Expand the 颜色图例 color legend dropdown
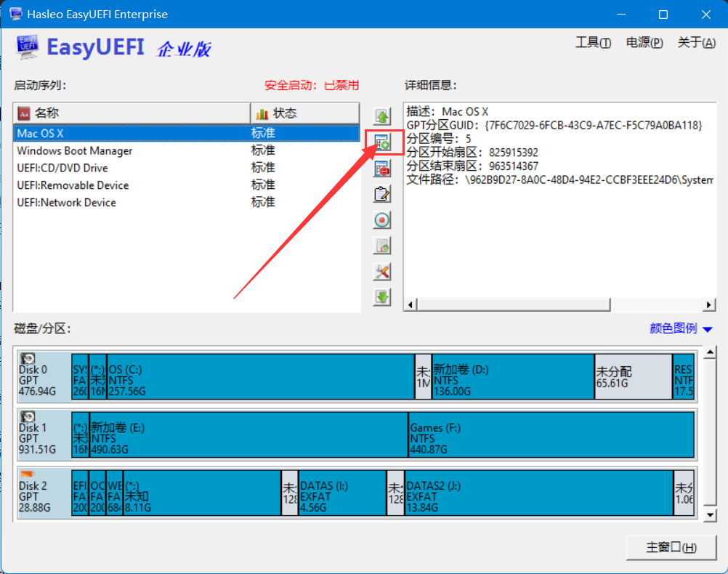Viewport: 728px width, 574px height. 682,328
